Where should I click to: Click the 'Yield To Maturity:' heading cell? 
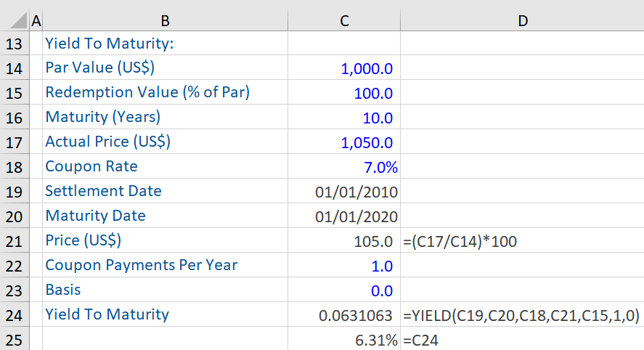pyautogui.click(x=165, y=44)
